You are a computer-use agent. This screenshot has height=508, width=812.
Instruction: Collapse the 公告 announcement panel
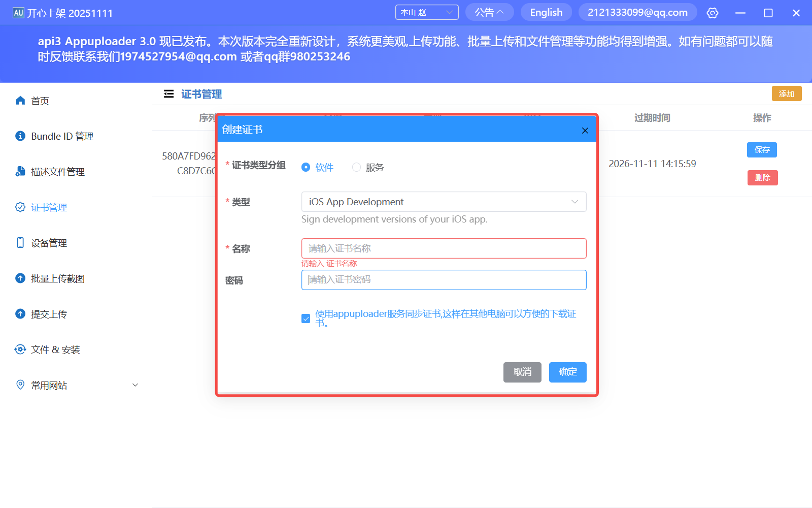[x=489, y=12]
